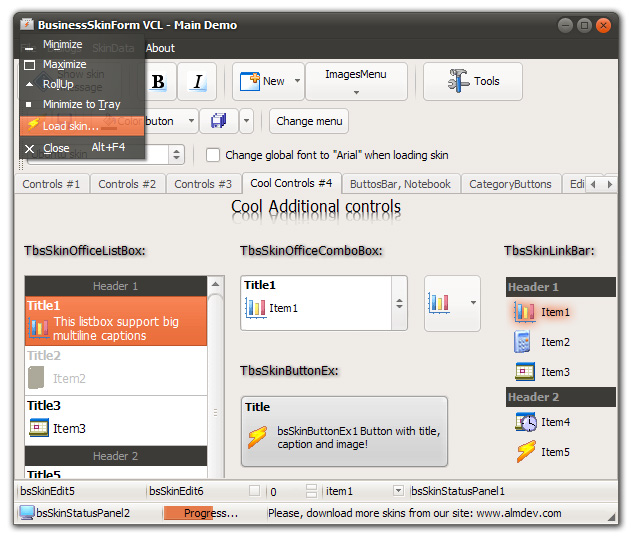Click Header 2 row in office listbox
The height and width of the screenshot is (539, 634).
[x=116, y=456]
